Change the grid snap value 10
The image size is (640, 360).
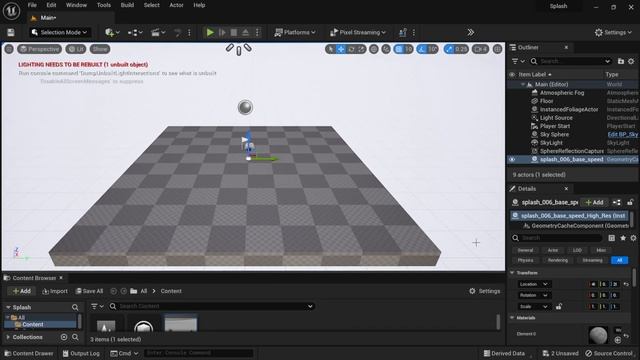click(x=409, y=49)
